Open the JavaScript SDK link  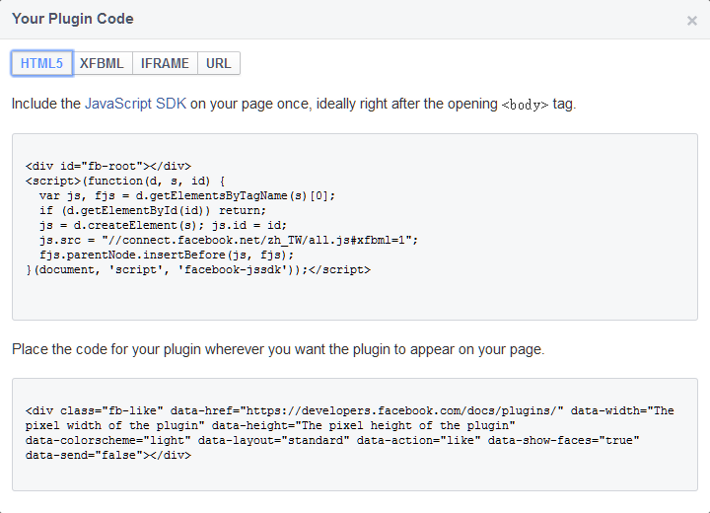point(135,104)
